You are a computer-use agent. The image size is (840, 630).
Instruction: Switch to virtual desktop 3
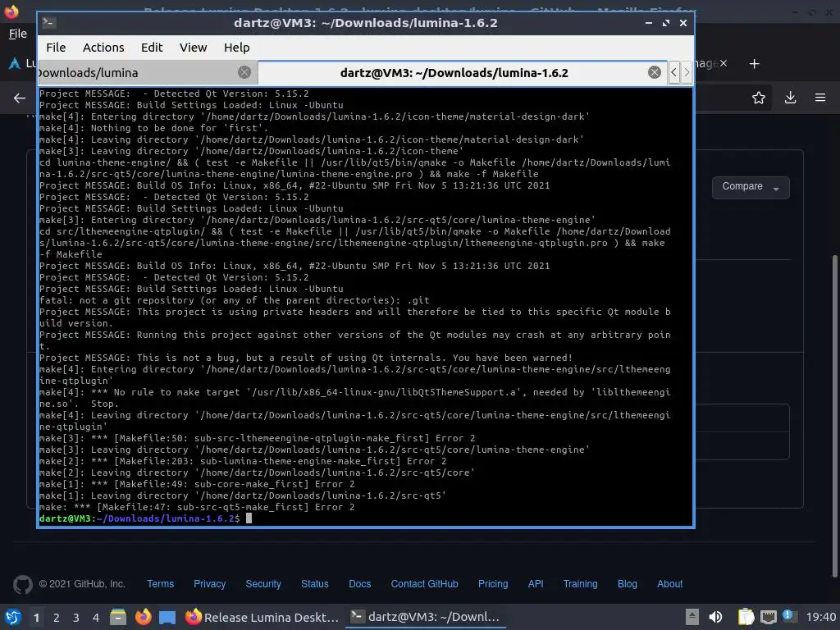tap(76, 618)
